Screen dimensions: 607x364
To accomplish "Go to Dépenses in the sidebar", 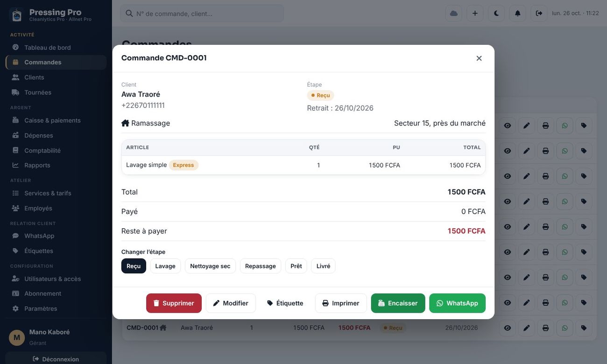I will [56, 135].
